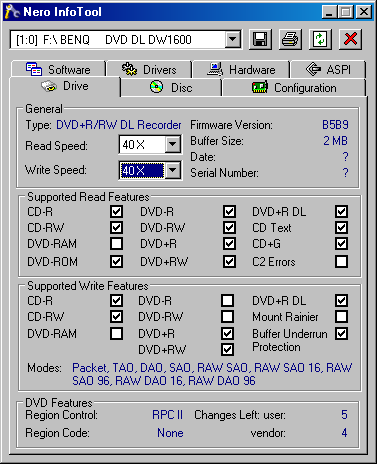This screenshot has width=377, height=464.
Task: Toggle the Buffer Underrun Protection checkbox
Action: click(x=341, y=334)
